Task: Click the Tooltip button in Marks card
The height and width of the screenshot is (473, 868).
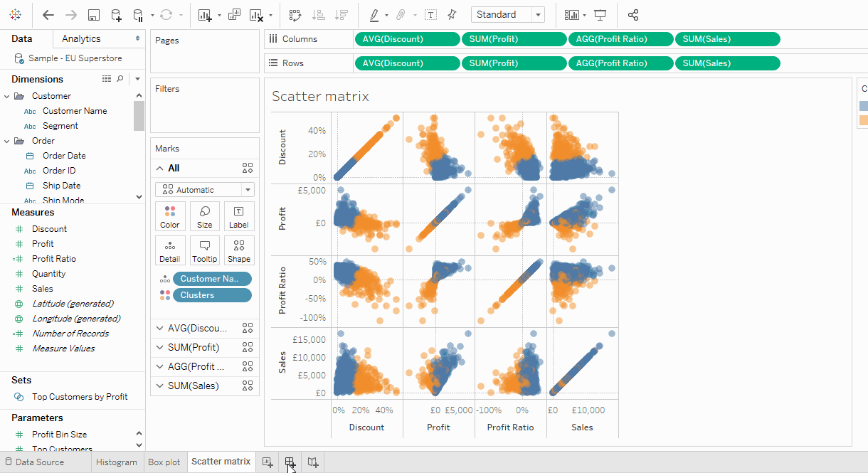Action: (x=204, y=250)
